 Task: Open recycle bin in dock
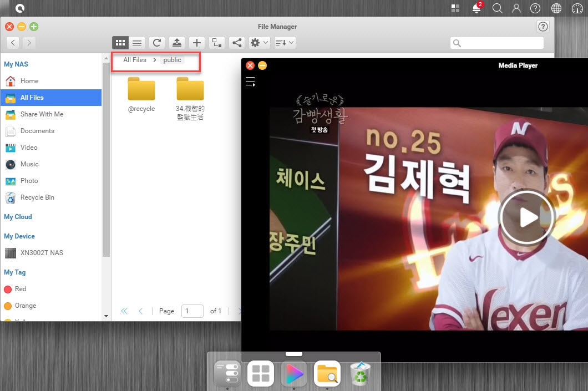click(361, 374)
